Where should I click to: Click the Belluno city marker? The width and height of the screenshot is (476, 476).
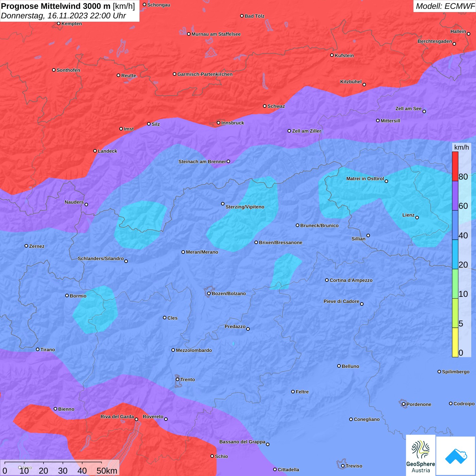tap(339, 366)
